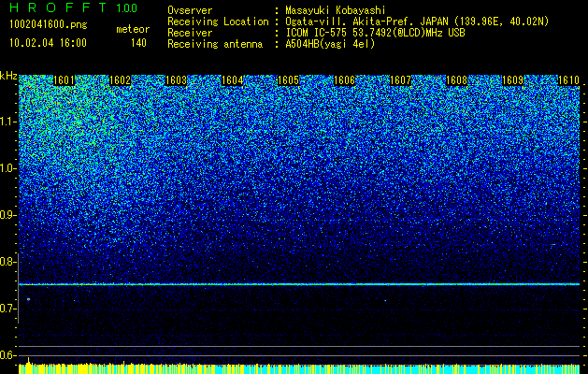The image size is (588, 374).
Task: Click the kHz axis unit label
Action: (x=8, y=76)
